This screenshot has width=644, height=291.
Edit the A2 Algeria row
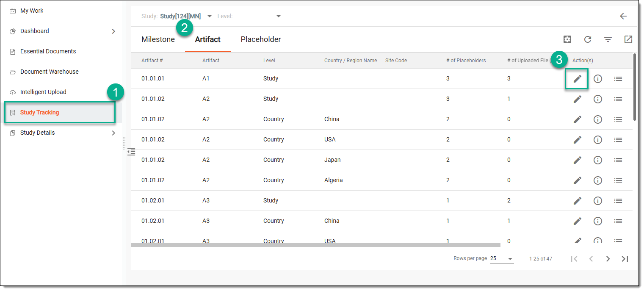(577, 180)
